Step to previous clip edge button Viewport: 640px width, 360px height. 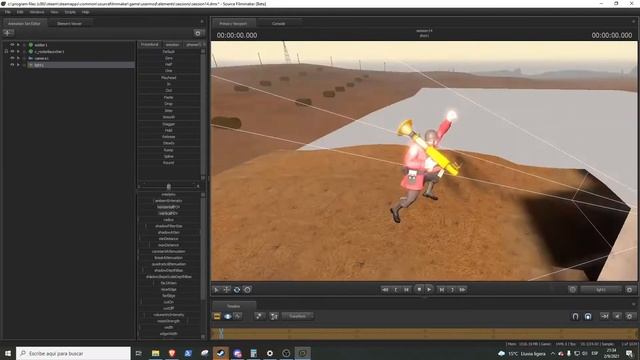396,289
